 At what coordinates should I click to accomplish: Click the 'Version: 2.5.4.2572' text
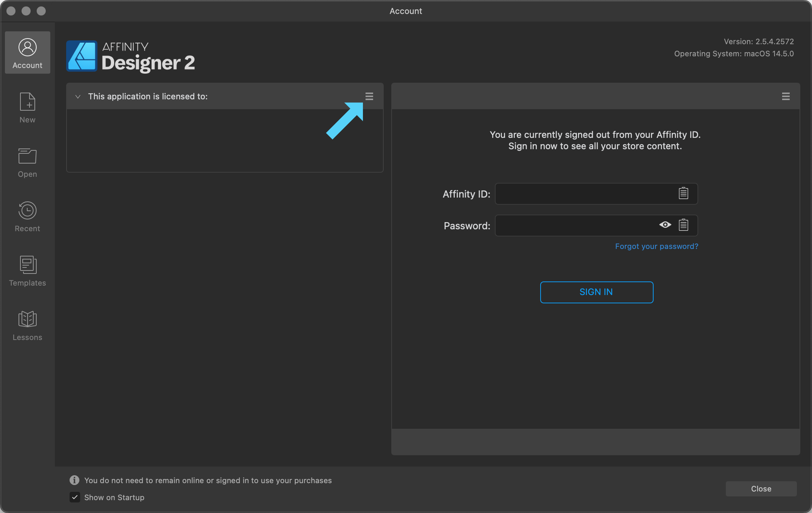pyautogui.click(x=759, y=42)
